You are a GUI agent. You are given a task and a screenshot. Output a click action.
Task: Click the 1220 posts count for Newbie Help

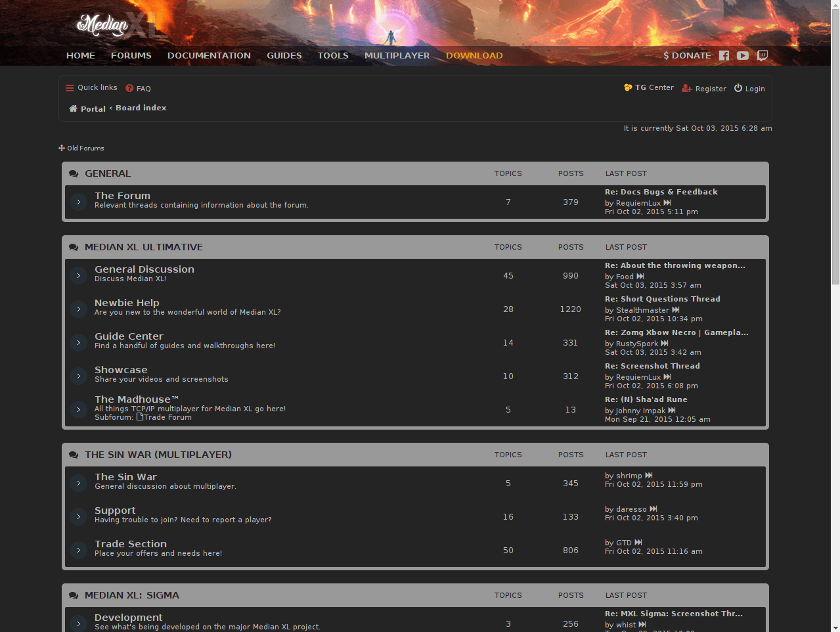571,309
